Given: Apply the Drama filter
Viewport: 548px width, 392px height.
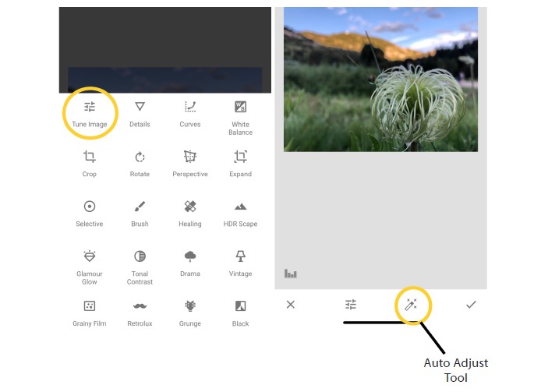Looking at the screenshot, I should click(190, 263).
